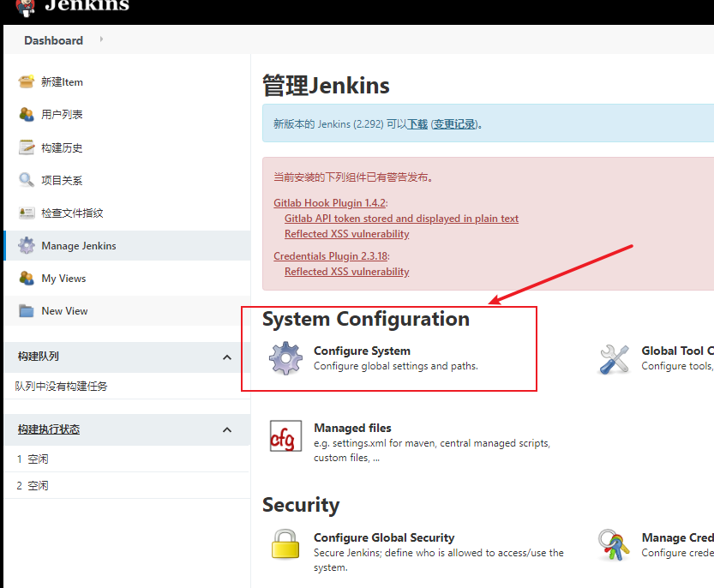Click the Configure Global Security padlock icon
This screenshot has width=714, height=588.
click(285, 543)
